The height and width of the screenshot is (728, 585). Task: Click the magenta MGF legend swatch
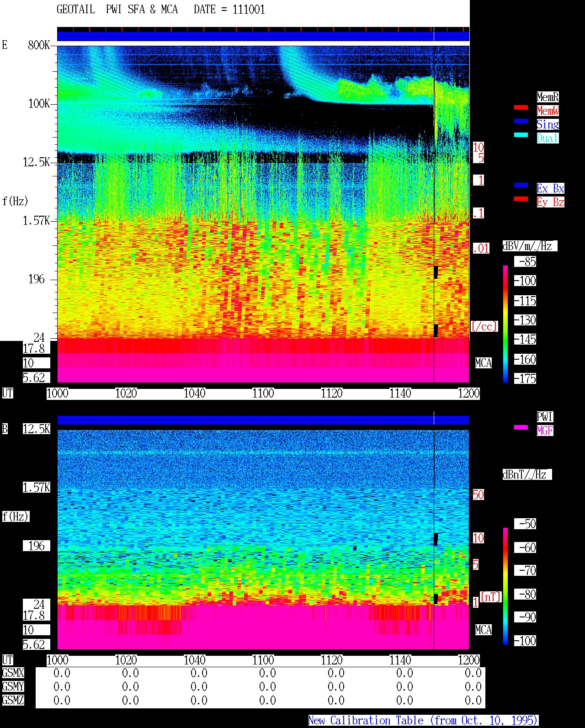(521, 428)
